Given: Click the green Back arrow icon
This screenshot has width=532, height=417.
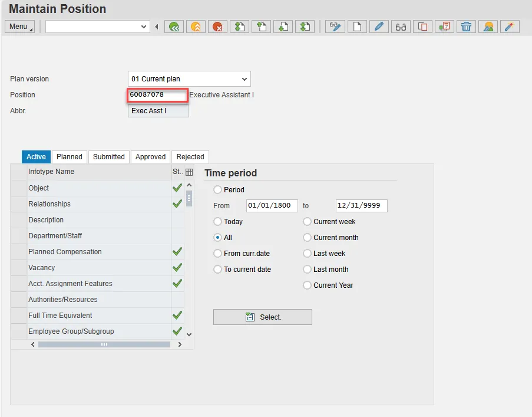Looking at the screenshot, I should click(x=174, y=27).
